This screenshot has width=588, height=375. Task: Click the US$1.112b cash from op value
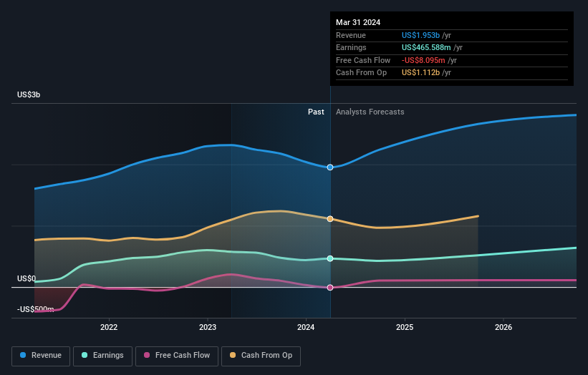pyautogui.click(x=420, y=73)
